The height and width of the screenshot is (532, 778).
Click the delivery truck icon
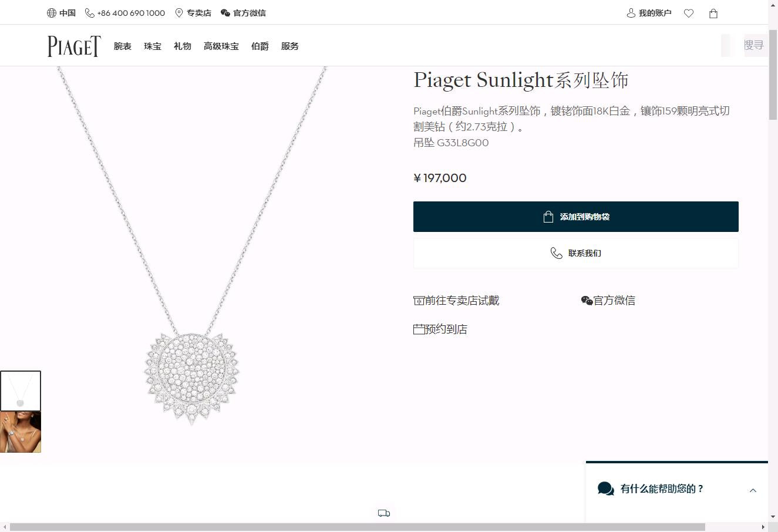click(384, 513)
